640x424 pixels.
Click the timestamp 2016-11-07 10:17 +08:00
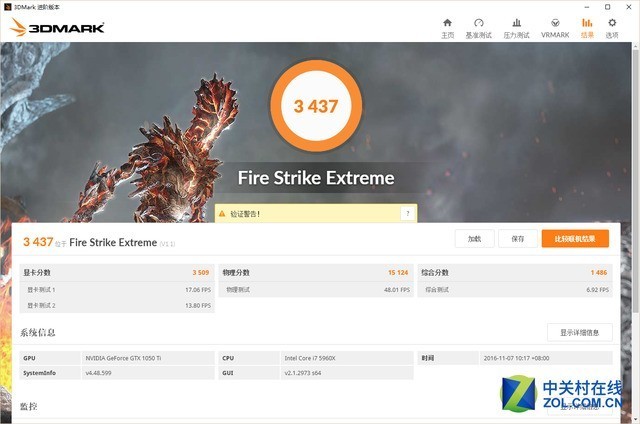tap(516, 358)
